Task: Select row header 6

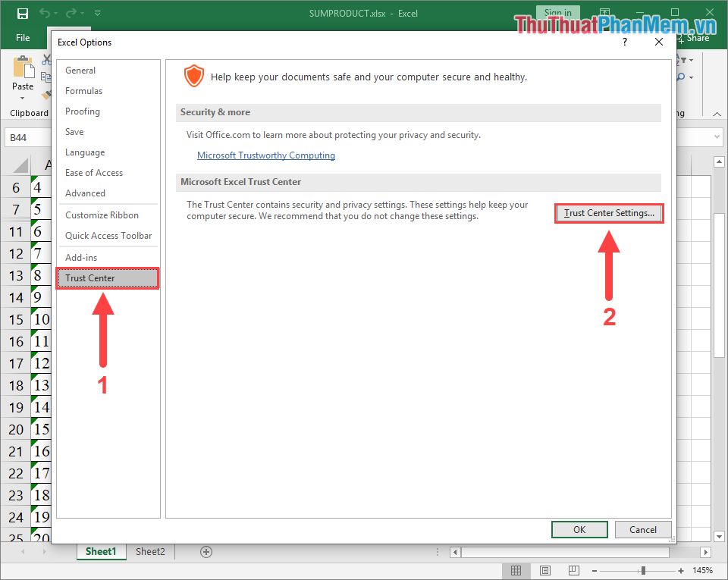Action: click(x=16, y=187)
